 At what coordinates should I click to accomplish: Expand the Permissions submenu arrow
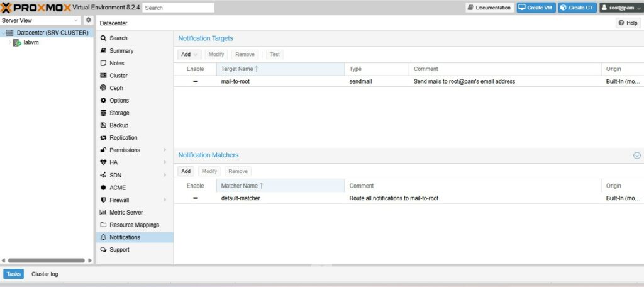(x=165, y=150)
